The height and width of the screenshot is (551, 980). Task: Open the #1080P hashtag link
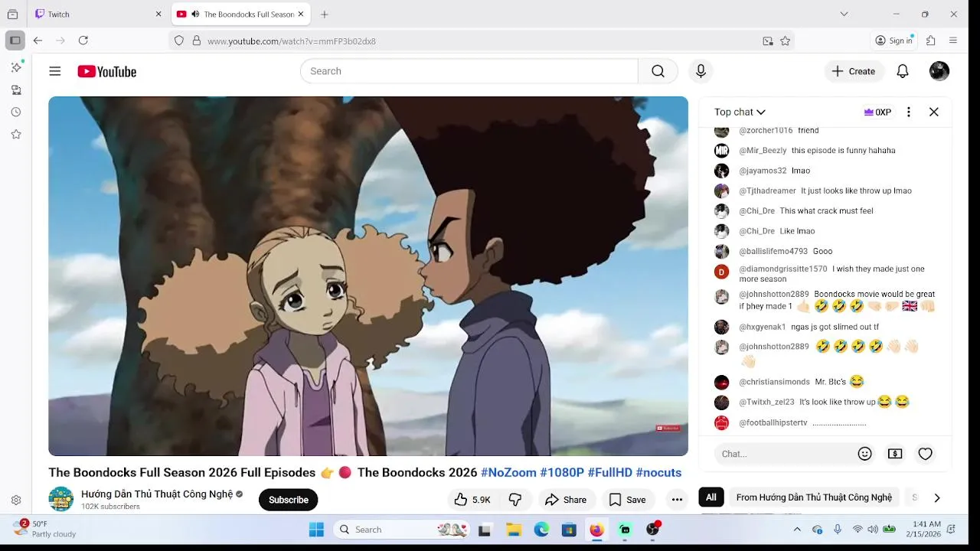[x=562, y=472]
